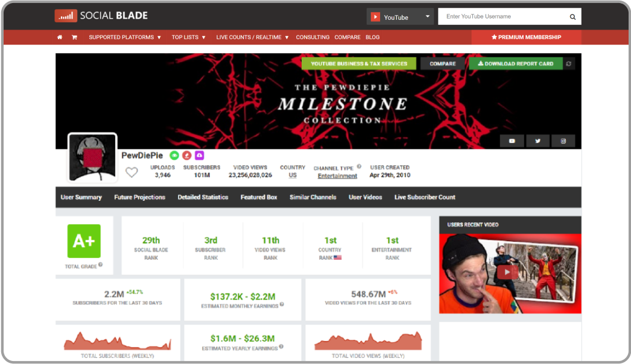Click the refresh icon beside Download Report Card
631x364 pixels.
pyautogui.click(x=569, y=63)
